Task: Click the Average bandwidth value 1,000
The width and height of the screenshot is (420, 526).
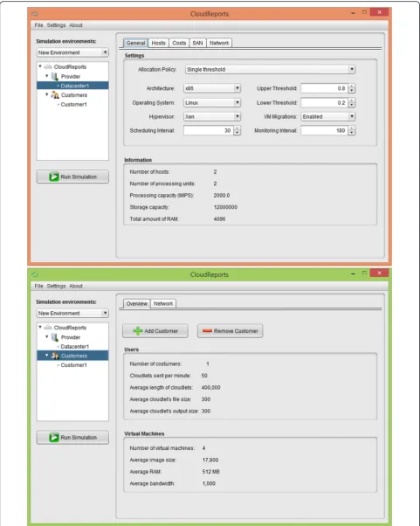Action: click(209, 483)
